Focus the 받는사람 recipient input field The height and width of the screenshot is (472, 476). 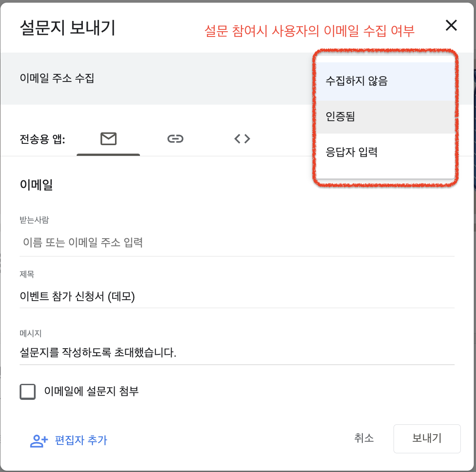pos(236,243)
